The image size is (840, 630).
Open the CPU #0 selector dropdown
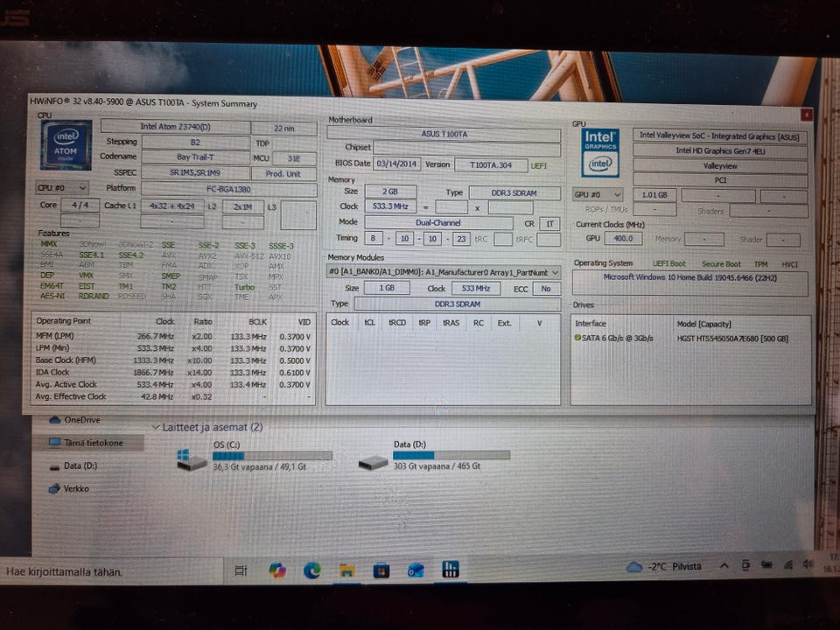(62, 187)
